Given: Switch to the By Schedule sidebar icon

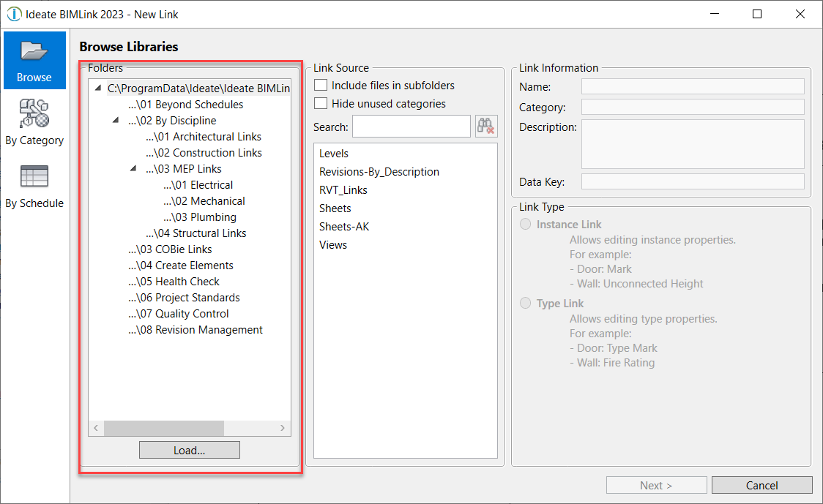Looking at the screenshot, I should tap(34, 187).
